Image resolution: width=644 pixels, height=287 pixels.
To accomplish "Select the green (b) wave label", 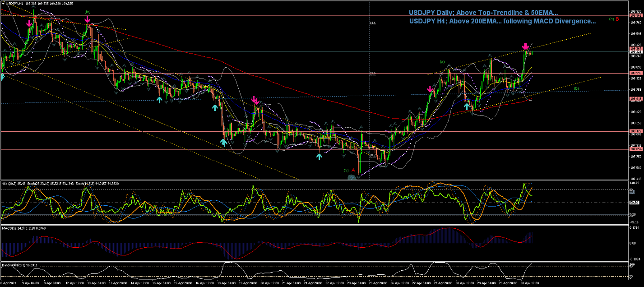I will tap(576, 89).
